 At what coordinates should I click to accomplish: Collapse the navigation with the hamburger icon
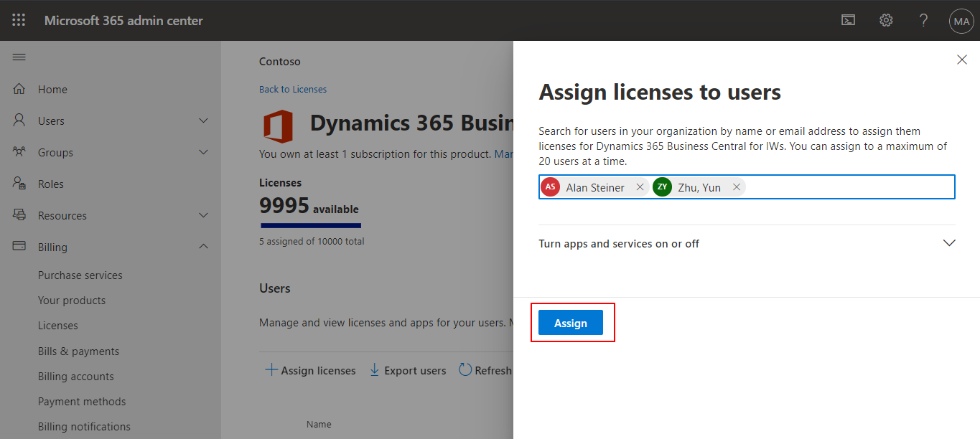(19, 57)
